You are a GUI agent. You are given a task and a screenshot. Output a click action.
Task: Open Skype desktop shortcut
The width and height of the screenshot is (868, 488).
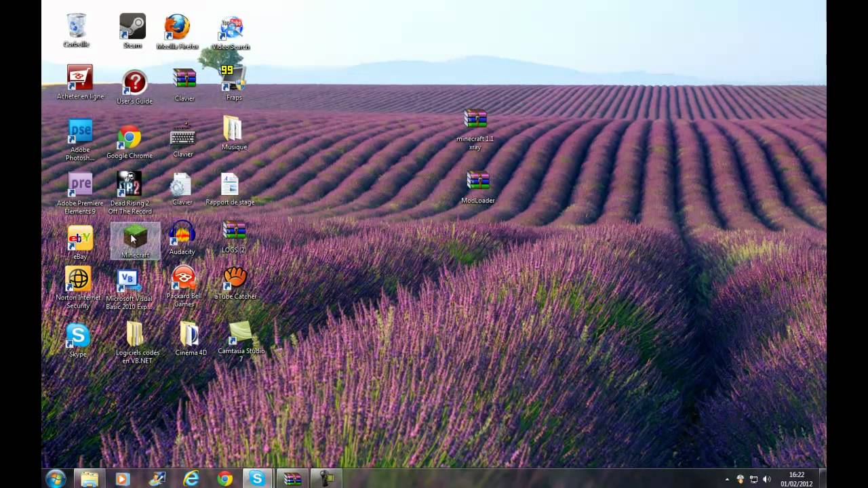(78, 341)
